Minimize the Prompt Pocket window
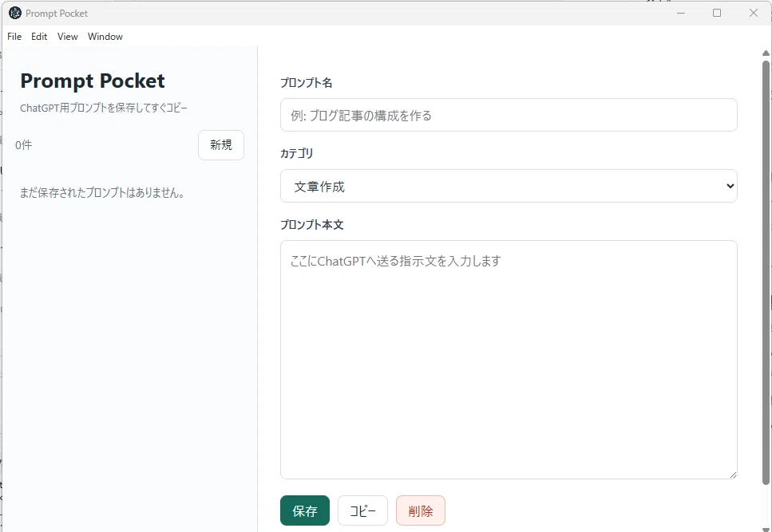Viewport: 772px width, 532px height. pos(681,14)
